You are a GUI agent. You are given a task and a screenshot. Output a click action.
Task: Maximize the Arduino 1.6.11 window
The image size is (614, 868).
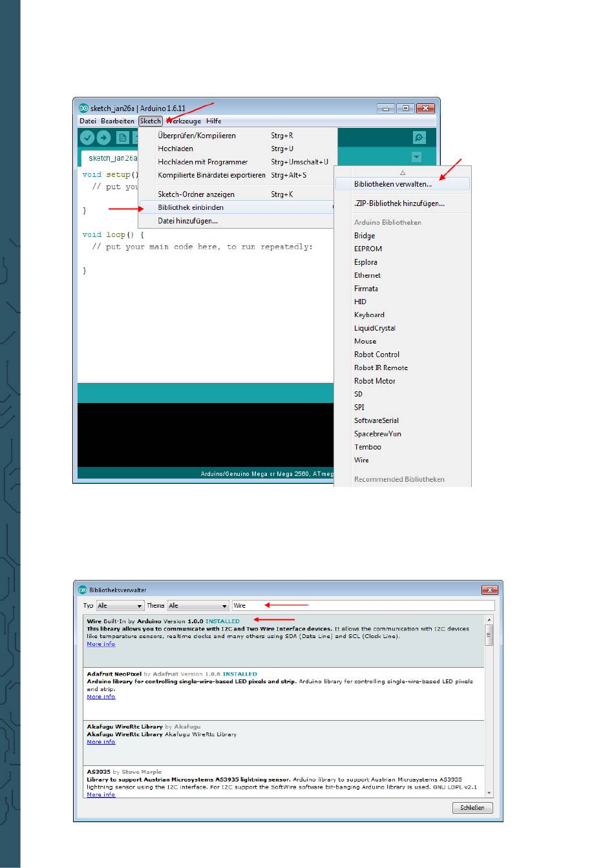click(405, 108)
